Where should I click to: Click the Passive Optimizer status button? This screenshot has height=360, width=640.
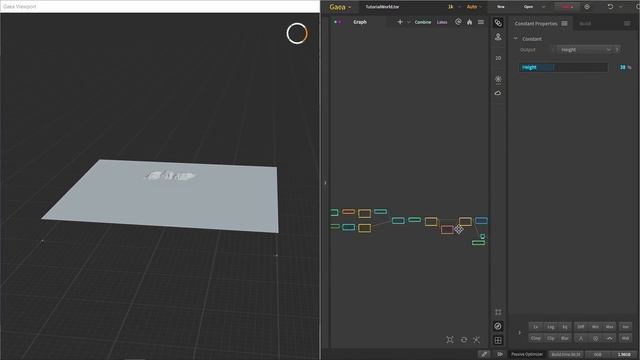point(527,354)
